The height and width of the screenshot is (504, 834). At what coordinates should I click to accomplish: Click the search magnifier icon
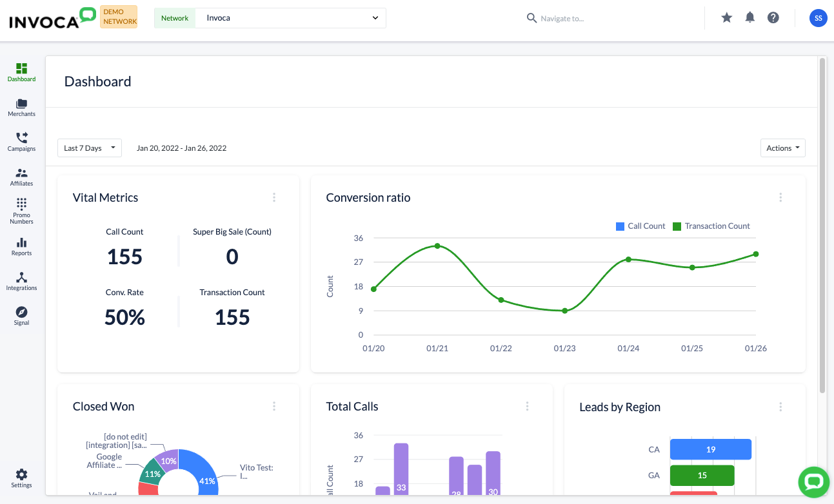[531, 18]
